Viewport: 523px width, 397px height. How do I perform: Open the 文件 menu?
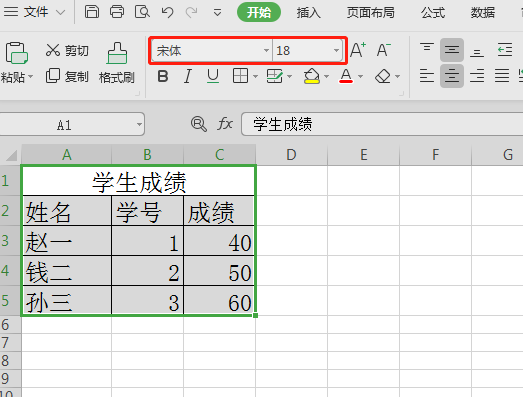(36, 12)
